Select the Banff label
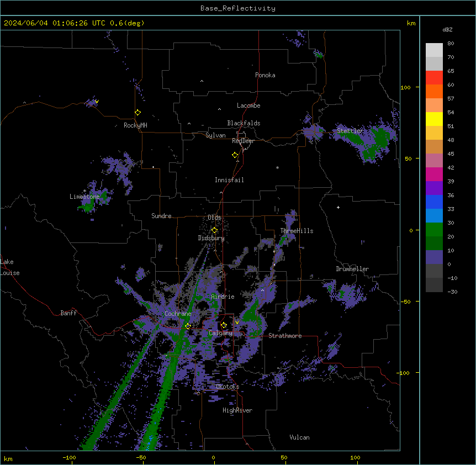Screen dimensions: 476x465 (x=68, y=313)
